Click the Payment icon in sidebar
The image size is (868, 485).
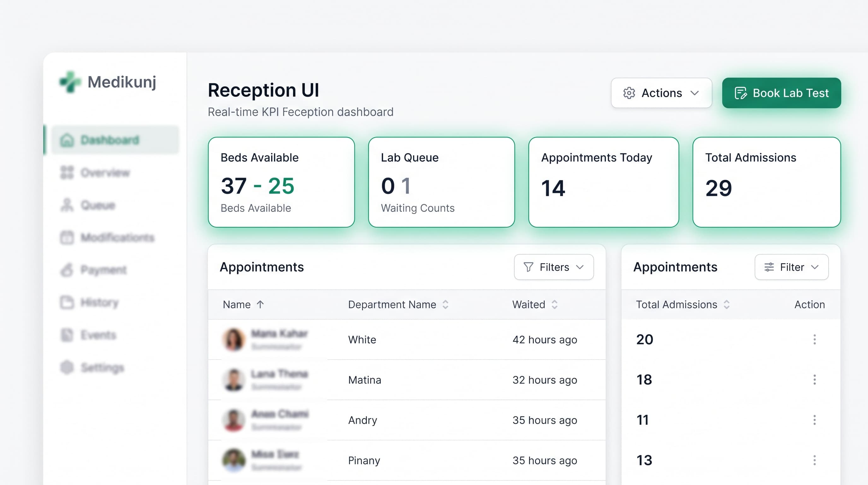67,269
